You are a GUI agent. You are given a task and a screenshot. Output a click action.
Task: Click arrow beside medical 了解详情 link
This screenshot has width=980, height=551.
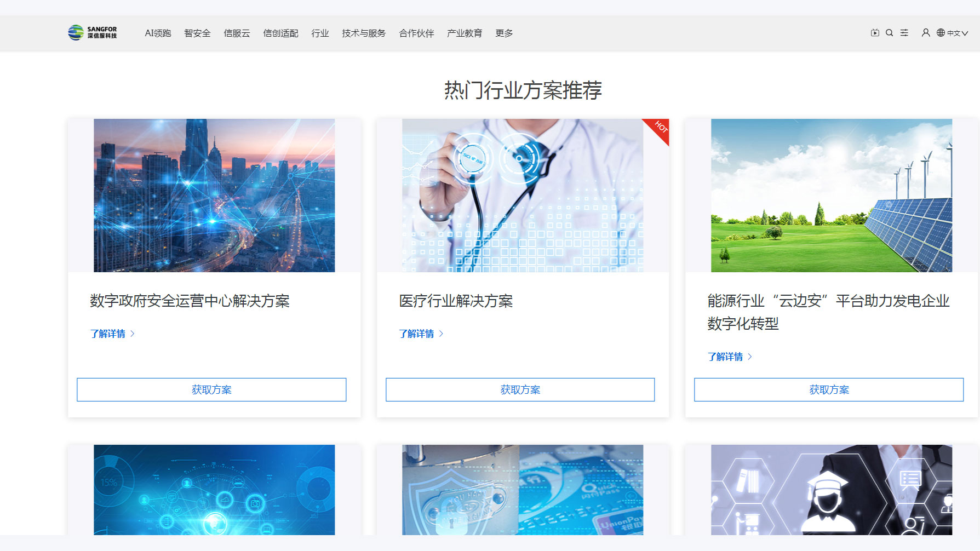click(x=442, y=334)
